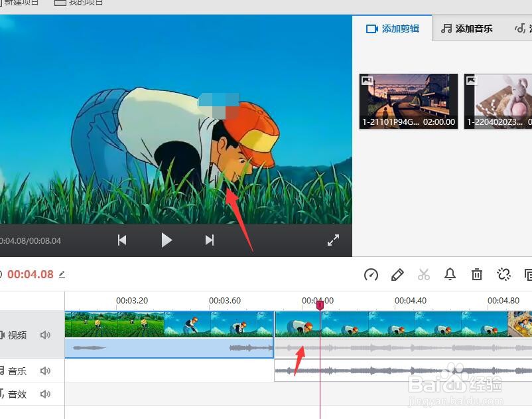This screenshot has height=419, width=532.
Task: Play the video preview
Action: coord(166,240)
